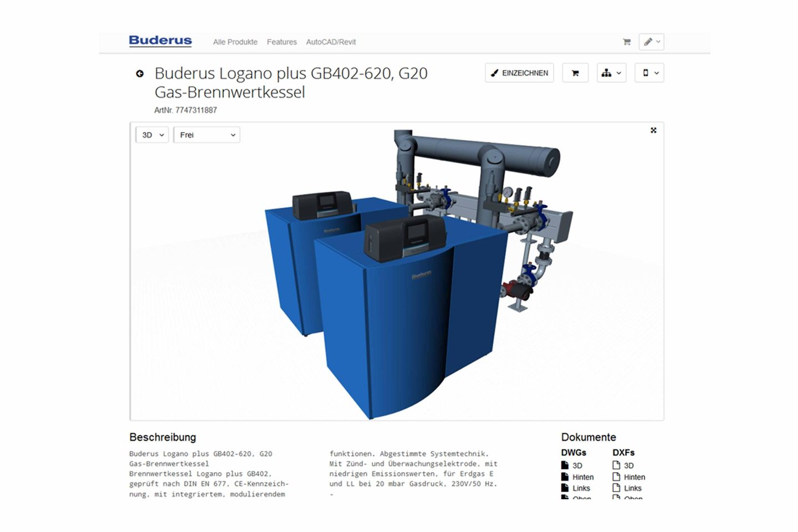Viewport: 798px width, 532px height.
Task: Click the 3D boiler model viewport
Action: coord(397,272)
